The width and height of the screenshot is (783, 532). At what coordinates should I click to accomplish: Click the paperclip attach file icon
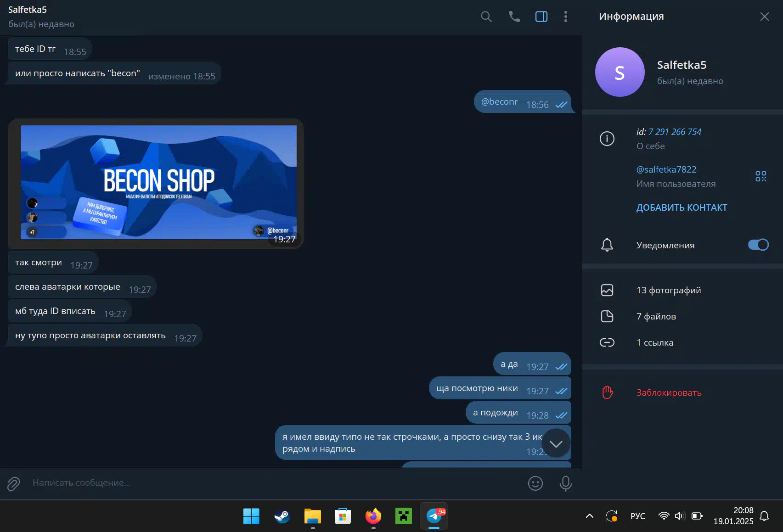pos(13,483)
